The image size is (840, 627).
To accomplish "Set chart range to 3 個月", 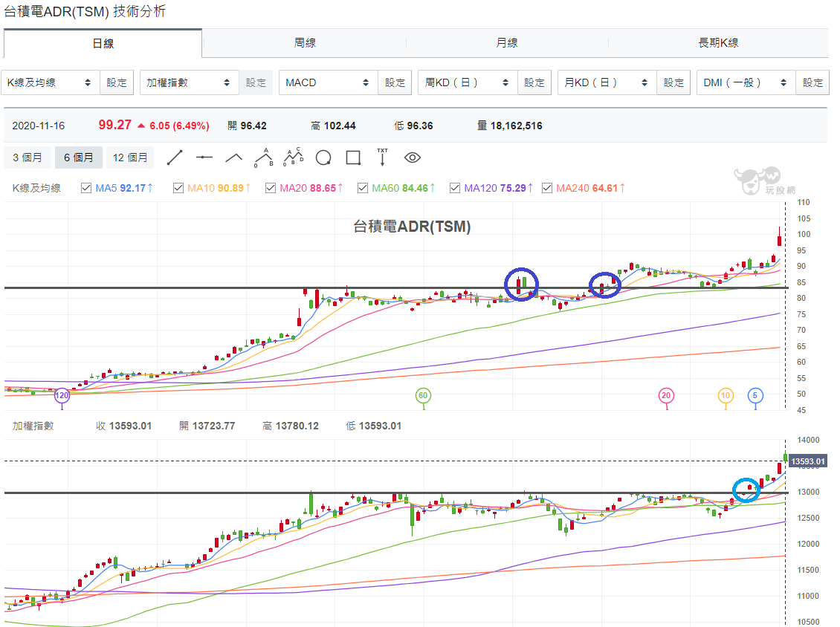I will [28, 157].
